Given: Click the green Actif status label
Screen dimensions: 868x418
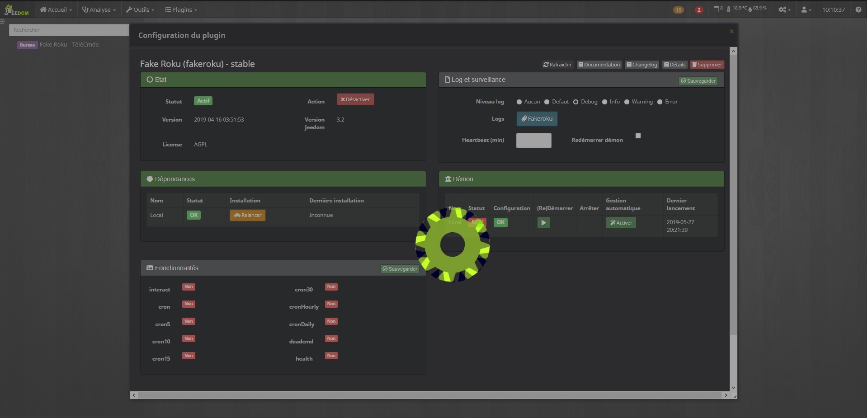Looking at the screenshot, I should point(203,101).
